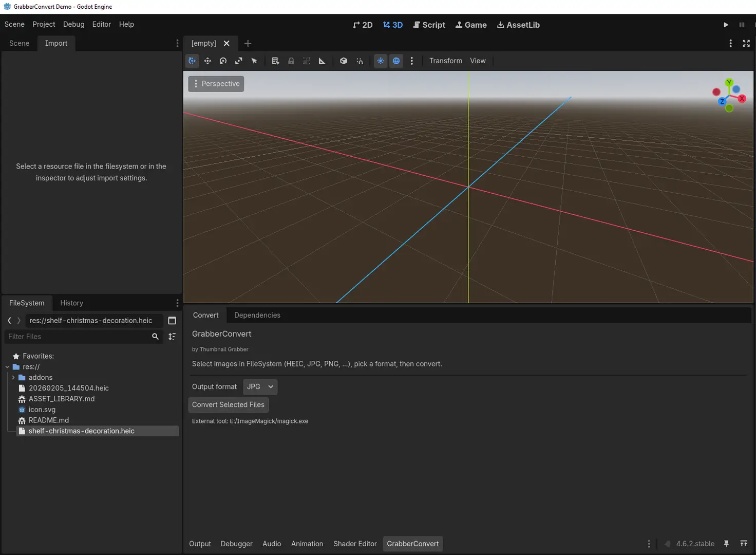The height and width of the screenshot is (555, 756).
Task: Collapse the res:// root folder
Action: [x=7, y=367]
